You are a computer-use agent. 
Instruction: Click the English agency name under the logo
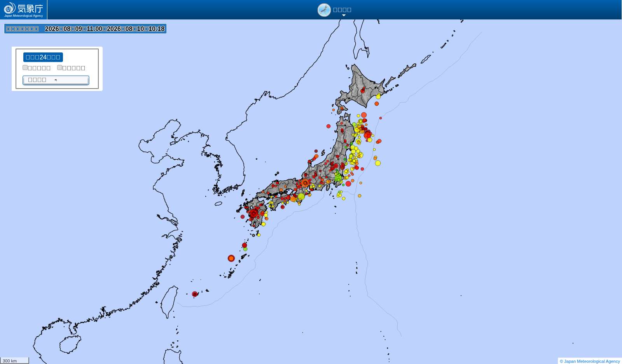pos(23,16)
